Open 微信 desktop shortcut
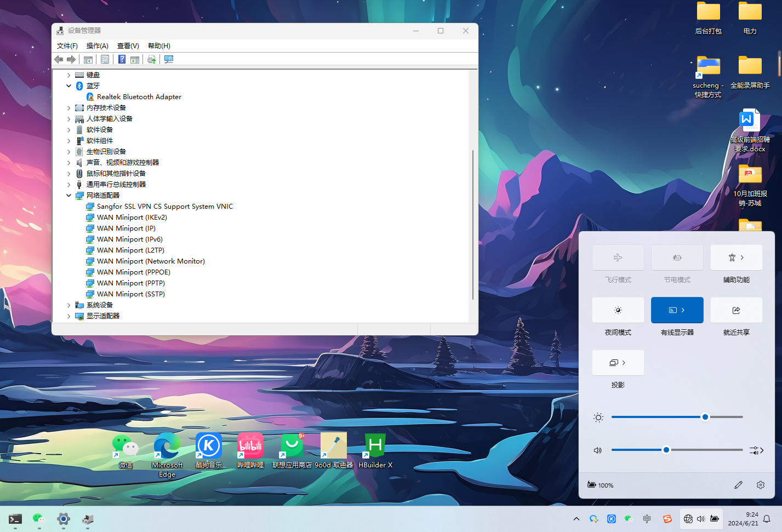Image resolution: width=782 pixels, height=532 pixels. pos(125,451)
